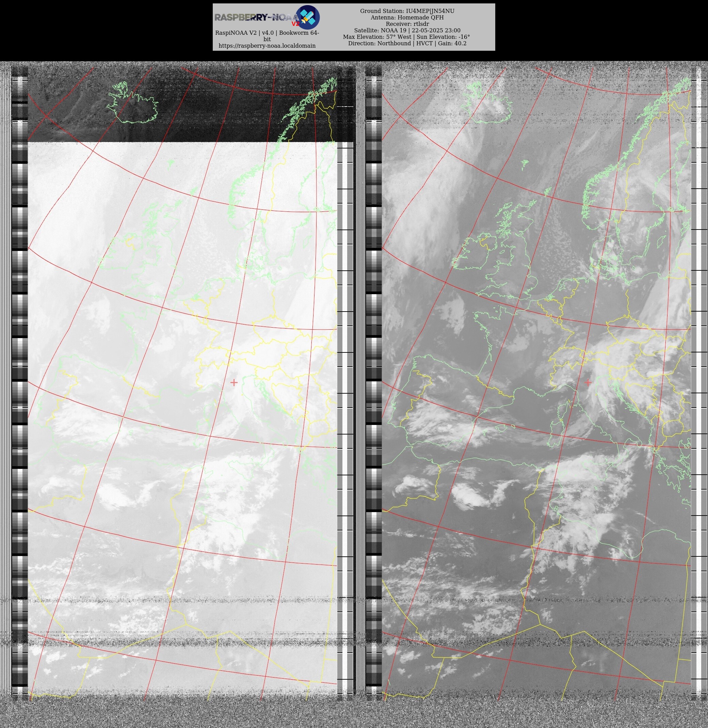Select 'Satellite: NOAA 19 | 22-05-2025 23:00' line
Image resolution: width=708 pixels, height=728 pixels.
(407, 31)
